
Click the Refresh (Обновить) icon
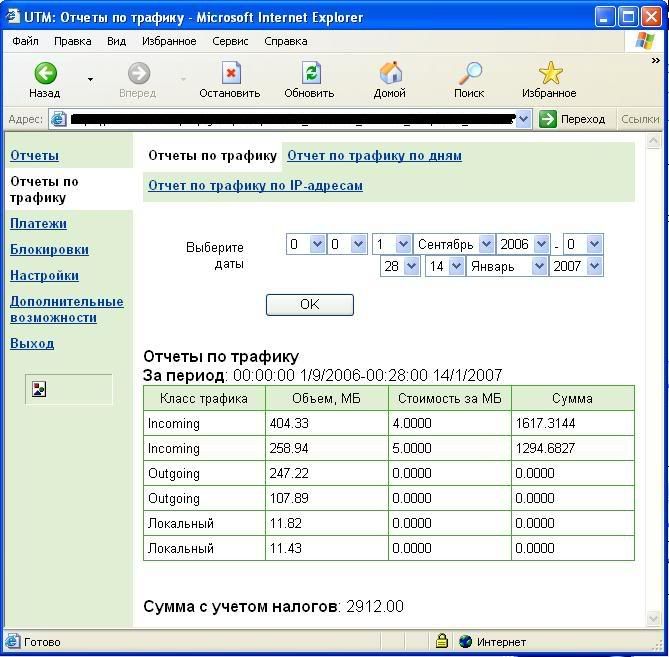click(x=310, y=74)
